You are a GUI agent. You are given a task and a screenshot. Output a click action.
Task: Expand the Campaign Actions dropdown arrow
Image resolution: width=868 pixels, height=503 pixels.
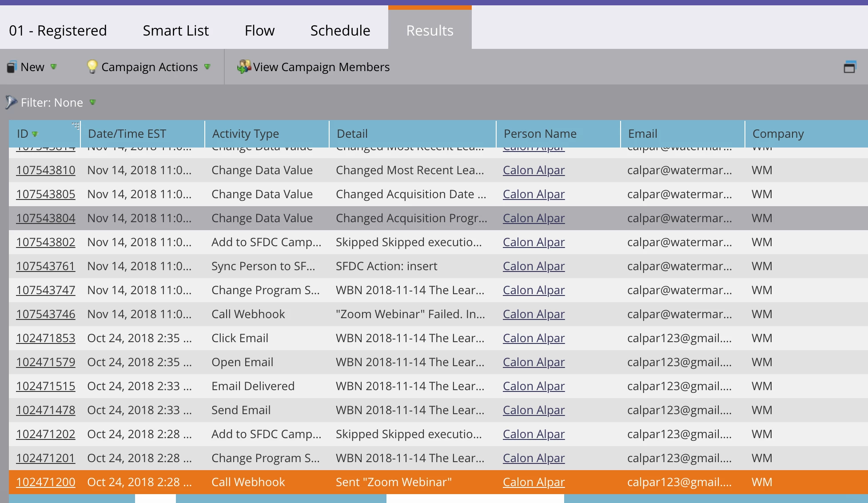coord(207,67)
